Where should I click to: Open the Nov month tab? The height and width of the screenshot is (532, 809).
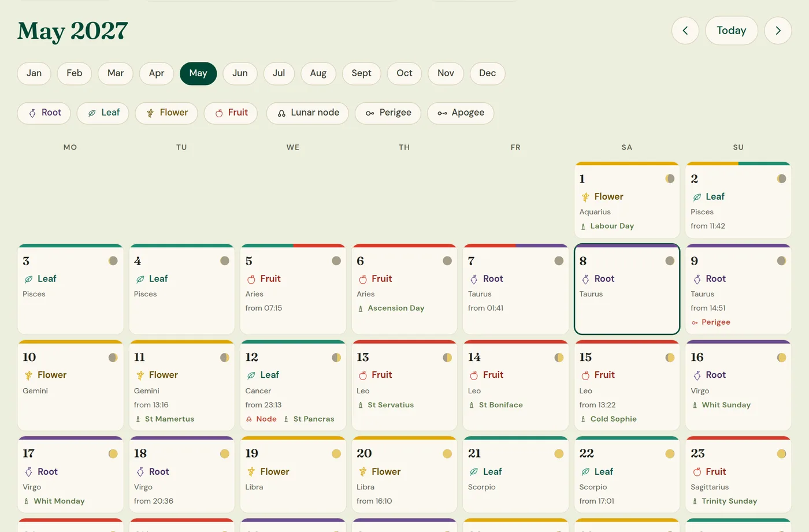pyautogui.click(x=446, y=73)
